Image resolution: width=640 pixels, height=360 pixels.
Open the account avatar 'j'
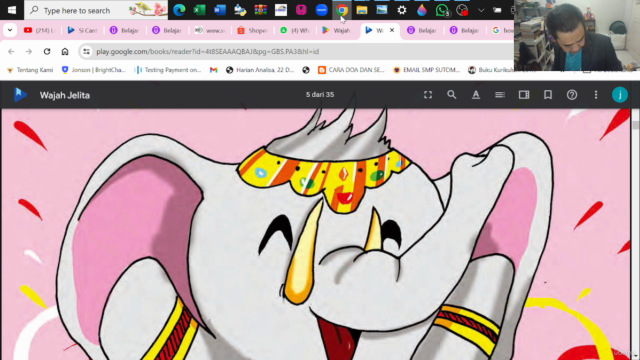coord(620,95)
